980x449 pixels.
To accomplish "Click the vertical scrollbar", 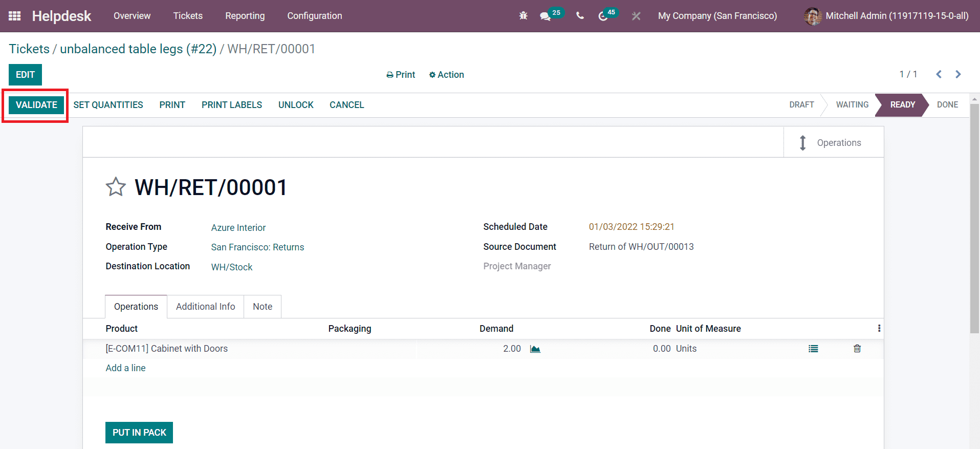I will pyautogui.click(x=974, y=218).
